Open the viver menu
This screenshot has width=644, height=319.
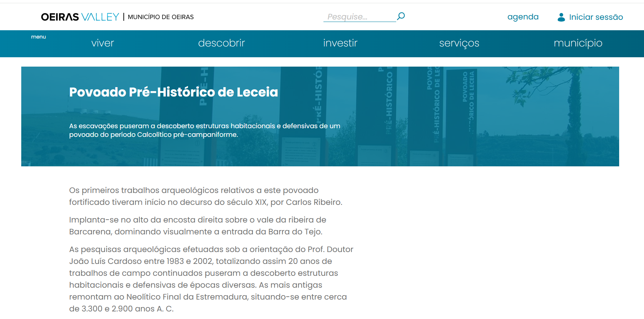point(103,43)
